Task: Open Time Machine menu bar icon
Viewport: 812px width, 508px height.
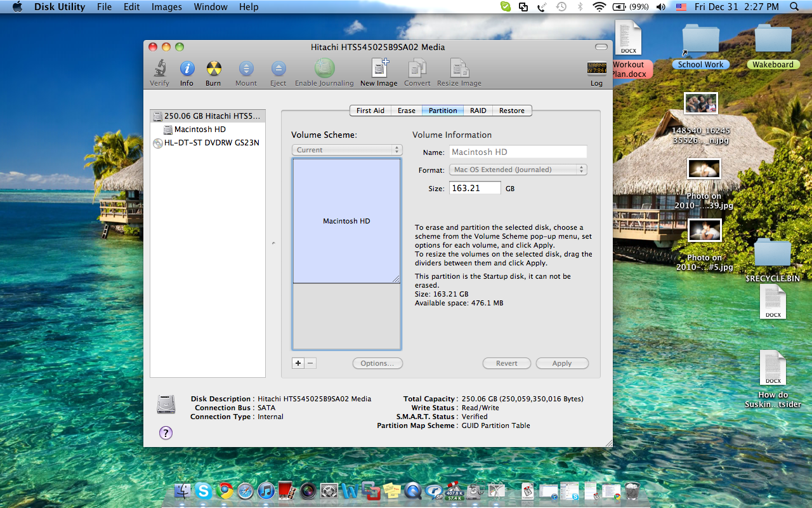Action: [x=561, y=7]
